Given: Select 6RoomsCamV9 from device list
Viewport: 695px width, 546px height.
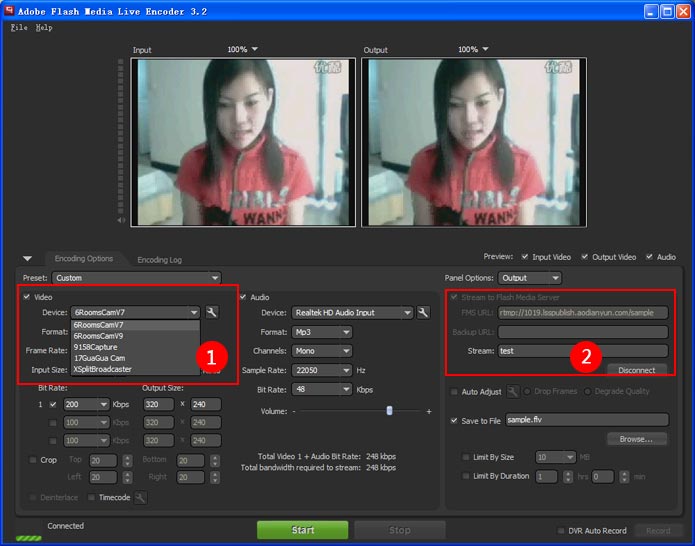Looking at the screenshot, I should [x=135, y=336].
